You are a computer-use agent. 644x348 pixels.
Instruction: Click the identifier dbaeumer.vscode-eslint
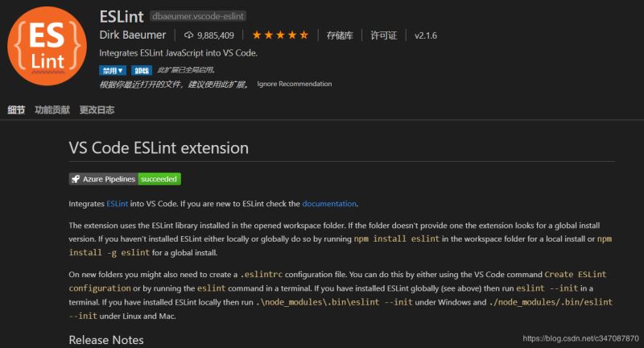198,16
